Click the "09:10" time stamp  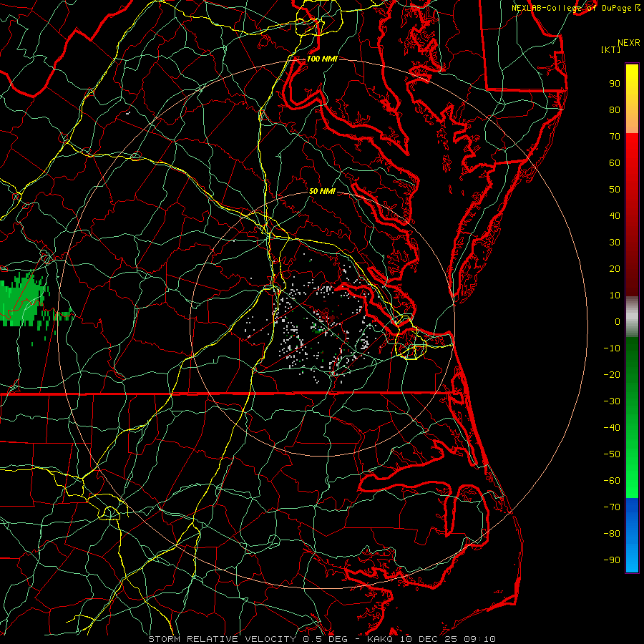tap(479, 639)
